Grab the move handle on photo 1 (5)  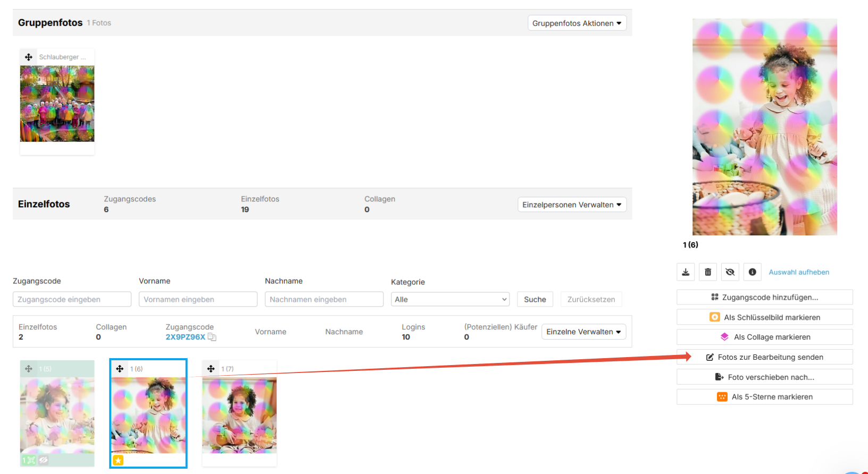[x=29, y=369]
